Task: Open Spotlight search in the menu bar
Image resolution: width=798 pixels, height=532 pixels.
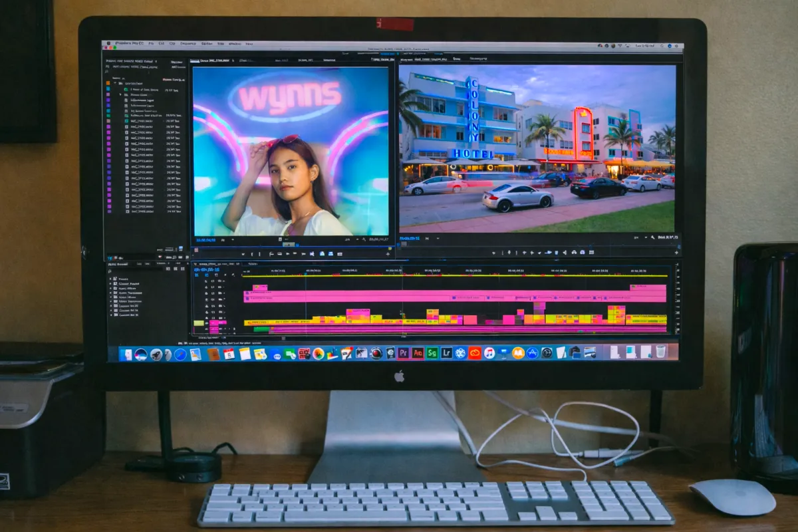Action: click(x=662, y=46)
